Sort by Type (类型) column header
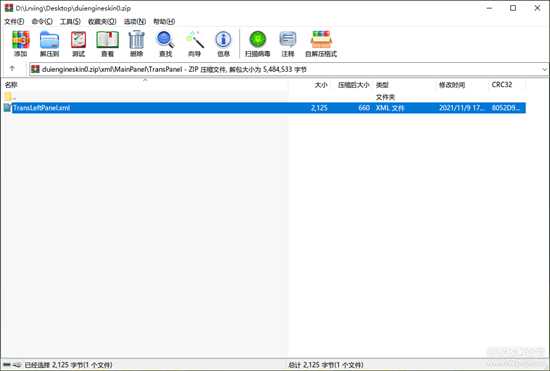Image resolution: width=550 pixels, height=371 pixels. pos(382,85)
